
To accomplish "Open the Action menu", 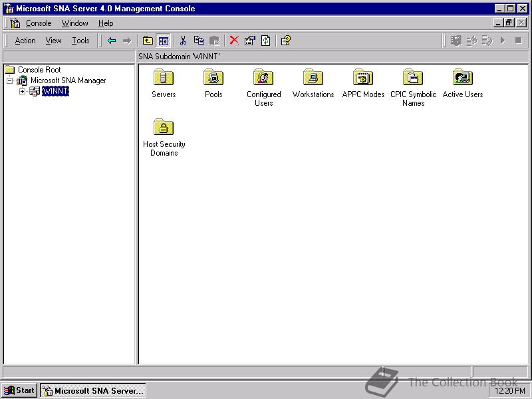I will (25, 41).
